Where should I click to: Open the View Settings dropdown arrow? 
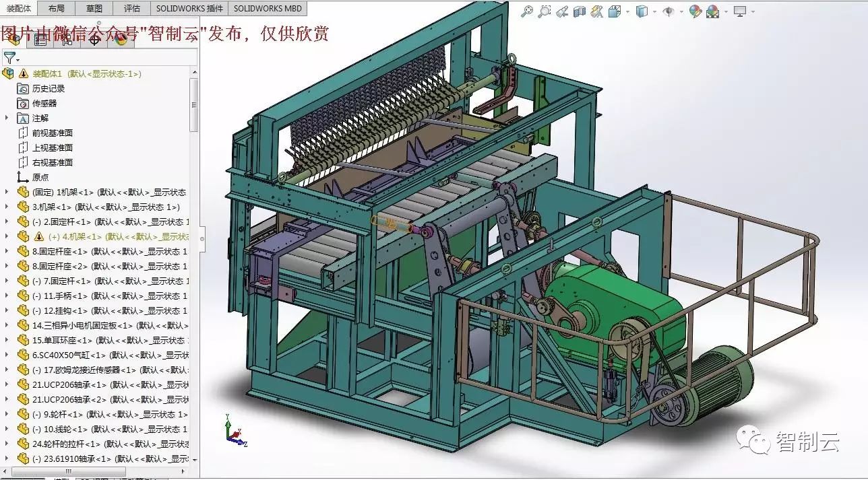[753, 11]
